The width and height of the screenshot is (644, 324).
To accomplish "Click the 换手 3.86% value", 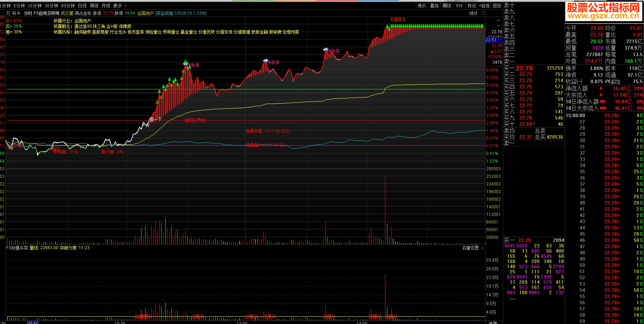I will tap(596, 69).
